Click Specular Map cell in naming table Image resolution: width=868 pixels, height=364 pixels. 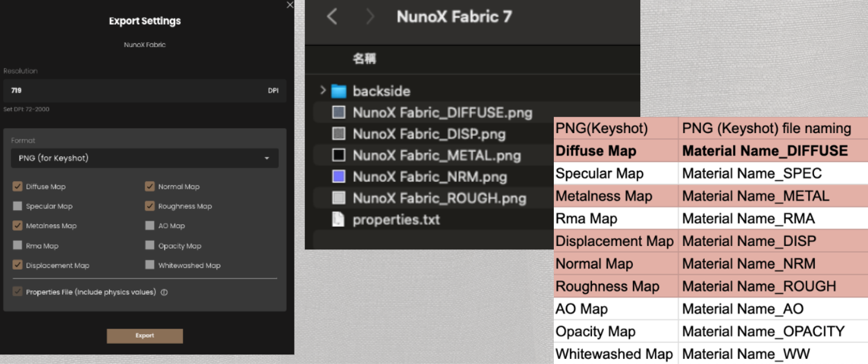pyautogui.click(x=616, y=174)
